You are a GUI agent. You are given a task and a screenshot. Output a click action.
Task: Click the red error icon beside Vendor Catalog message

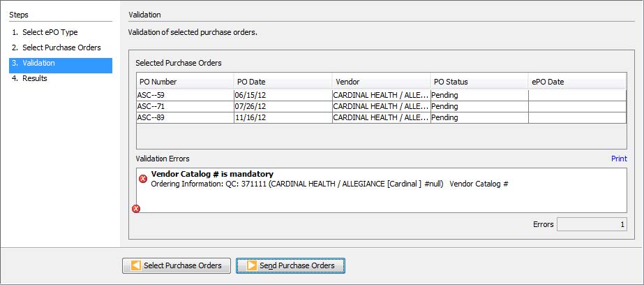[x=143, y=179]
